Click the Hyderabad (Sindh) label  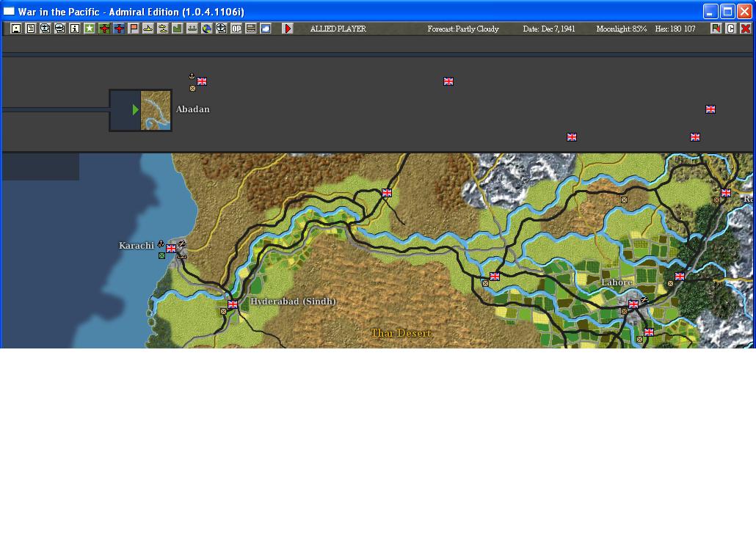293,302
